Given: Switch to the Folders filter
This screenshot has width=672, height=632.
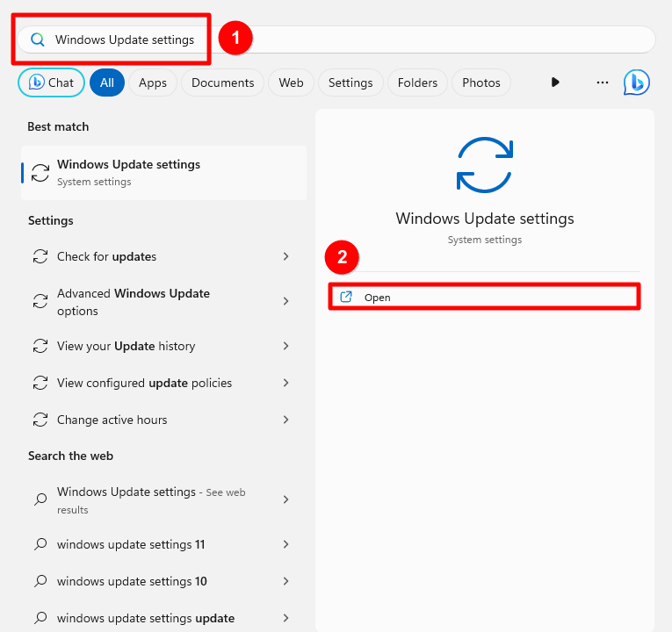Looking at the screenshot, I should coord(417,83).
